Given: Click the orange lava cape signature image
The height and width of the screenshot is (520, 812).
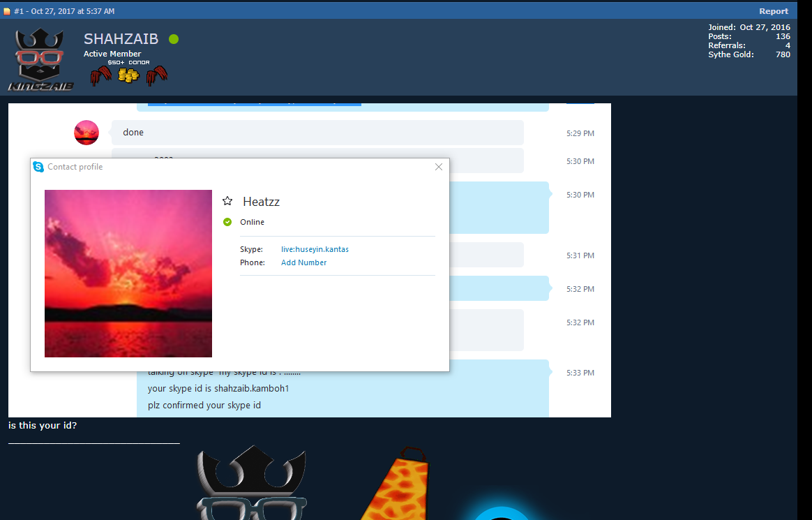Looking at the screenshot, I should (x=395, y=483).
